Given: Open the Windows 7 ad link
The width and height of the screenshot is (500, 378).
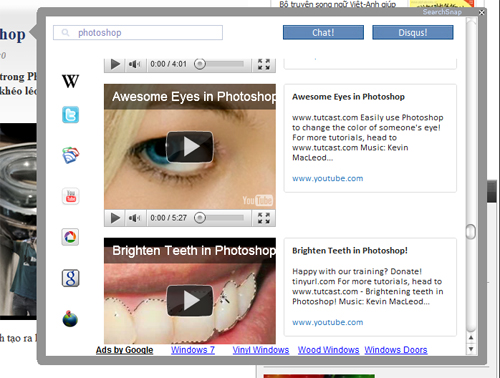Looking at the screenshot, I should 193,350.
